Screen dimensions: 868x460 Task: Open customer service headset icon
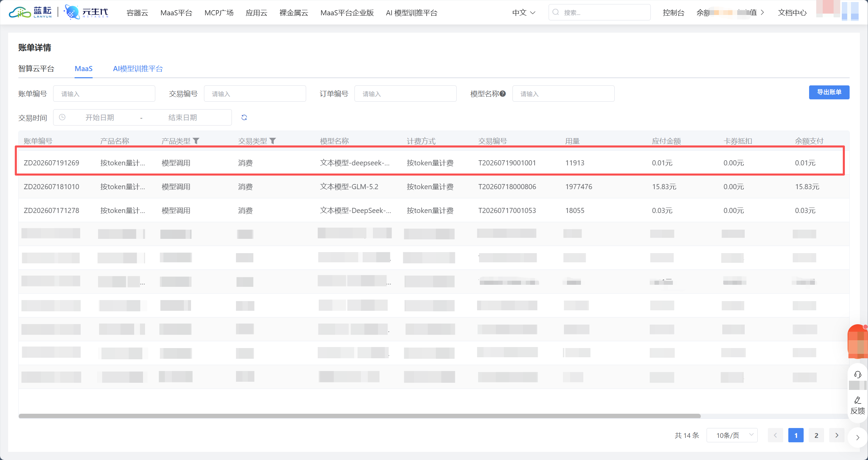coord(858,375)
